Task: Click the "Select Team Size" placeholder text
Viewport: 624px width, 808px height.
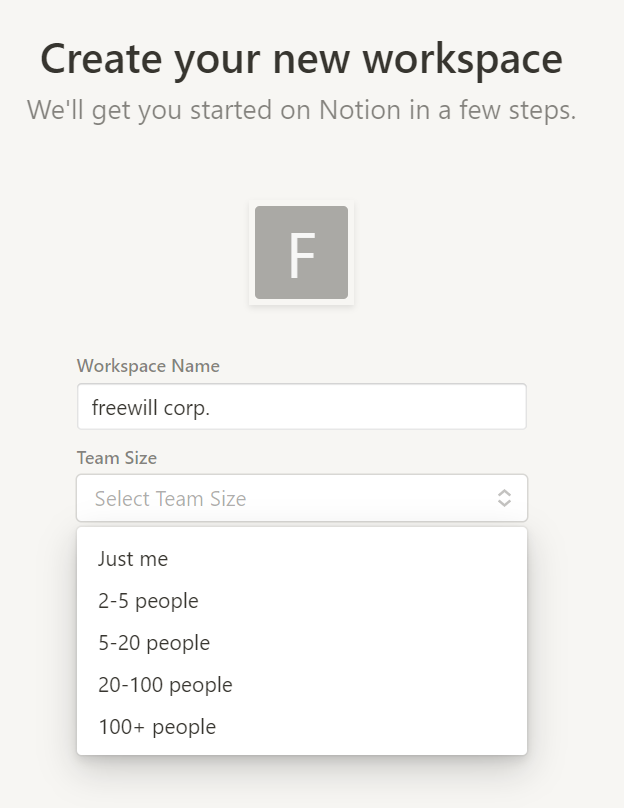Action: pos(170,498)
